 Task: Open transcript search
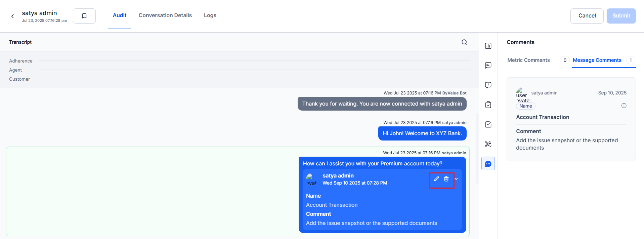coord(464,42)
